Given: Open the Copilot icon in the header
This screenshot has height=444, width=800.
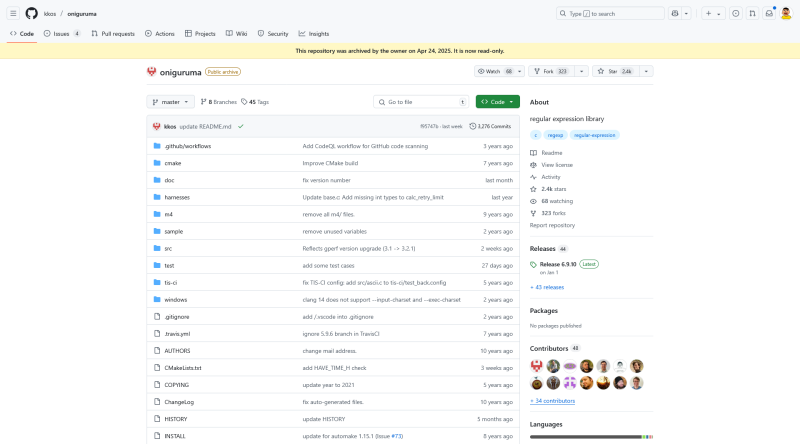Looking at the screenshot, I should pyautogui.click(x=675, y=14).
